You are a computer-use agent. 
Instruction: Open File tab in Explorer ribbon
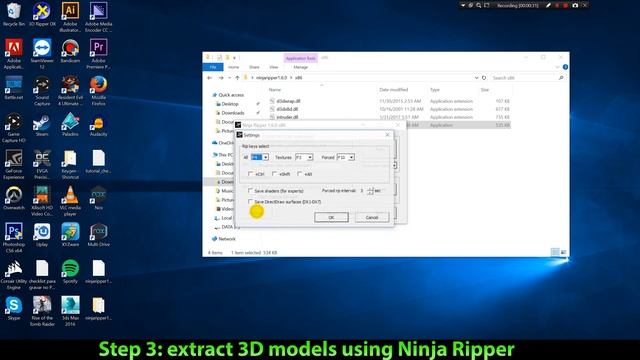pyautogui.click(x=213, y=67)
